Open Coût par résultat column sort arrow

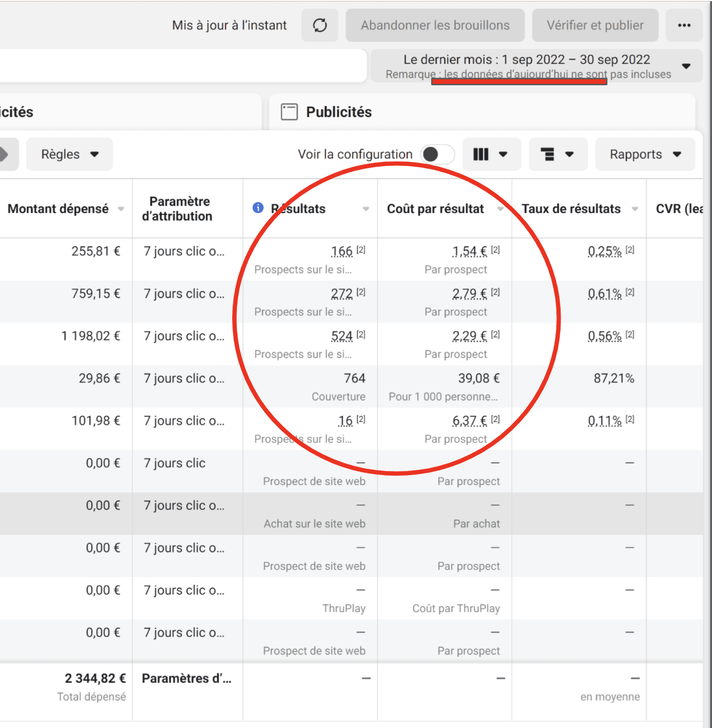[x=500, y=209]
